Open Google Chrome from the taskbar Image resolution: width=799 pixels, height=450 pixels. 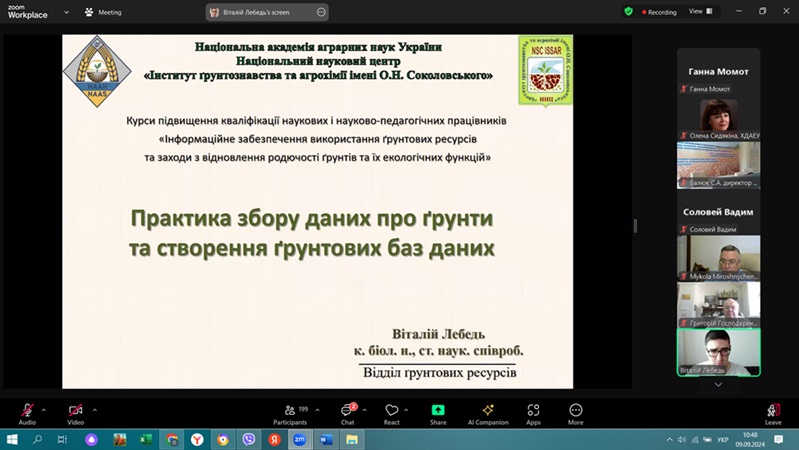(x=172, y=439)
